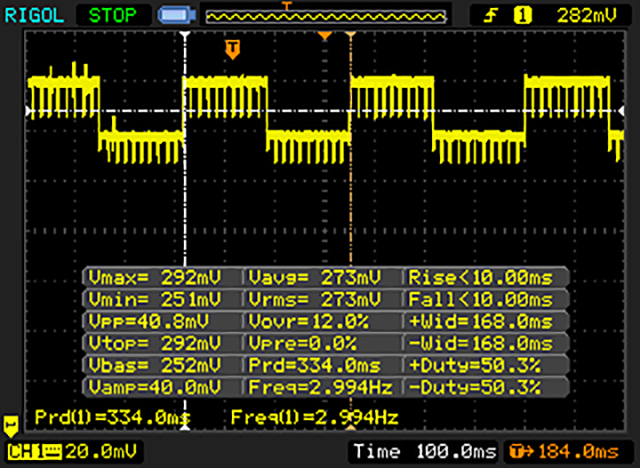Click the orange cursor B top marker
Viewport: 640px width, 468px height.
(x=351, y=35)
